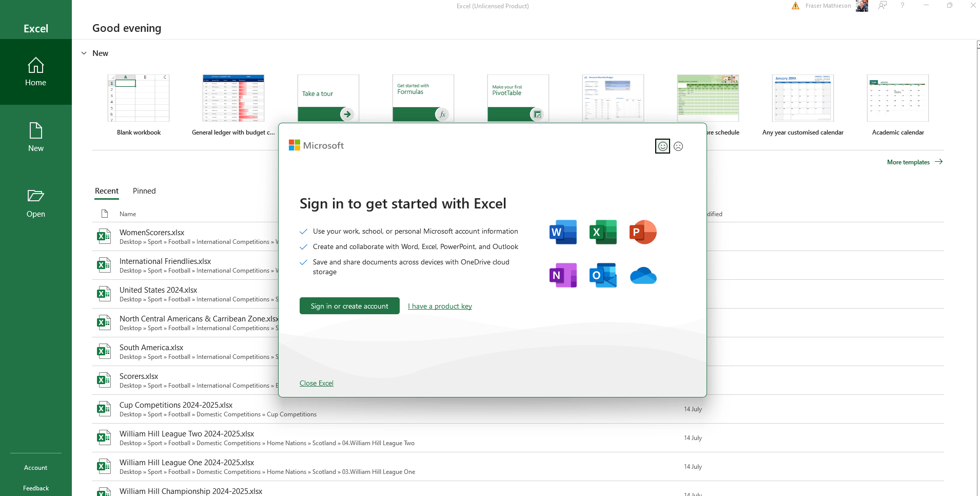
Task: Open the Account page
Action: click(x=36, y=468)
